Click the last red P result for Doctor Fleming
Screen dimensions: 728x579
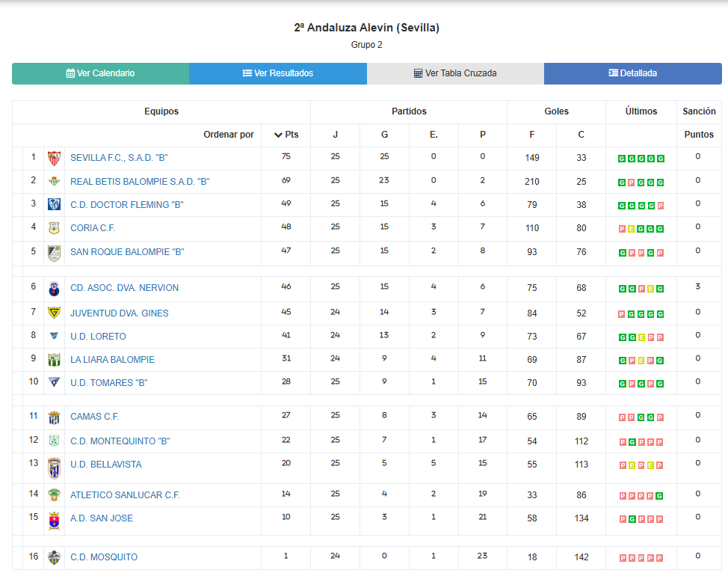660,206
